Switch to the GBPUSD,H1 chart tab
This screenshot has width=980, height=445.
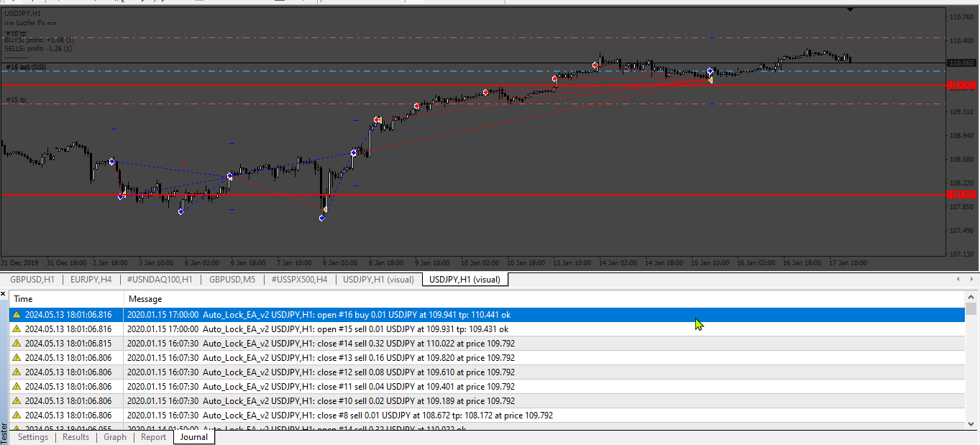[x=32, y=280]
